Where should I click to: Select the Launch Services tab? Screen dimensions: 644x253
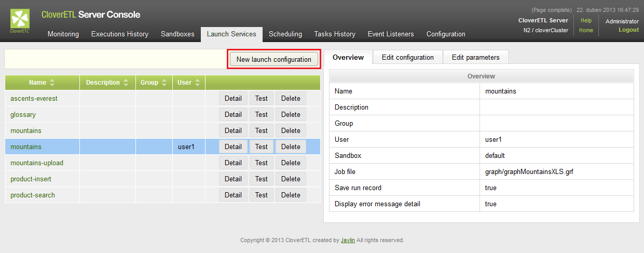[231, 34]
